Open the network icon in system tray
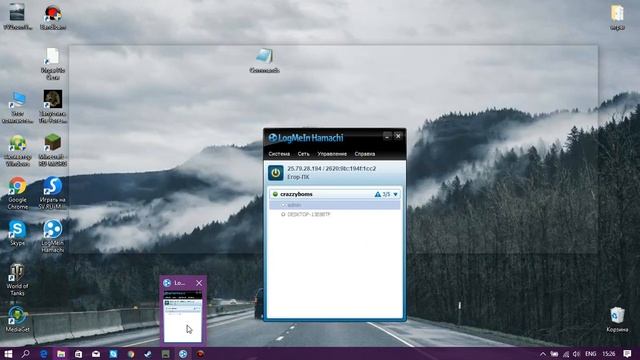 (566, 354)
